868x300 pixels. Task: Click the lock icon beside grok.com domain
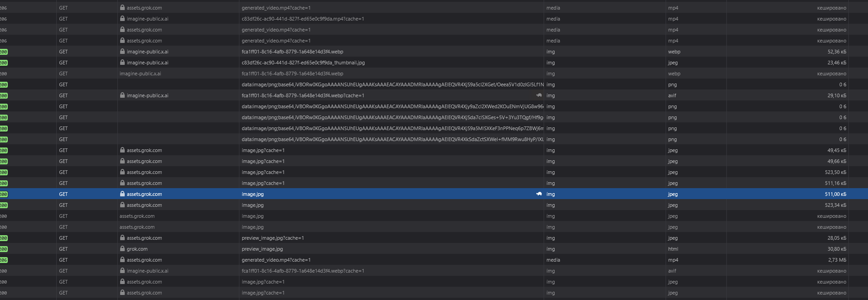pyautogui.click(x=122, y=249)
